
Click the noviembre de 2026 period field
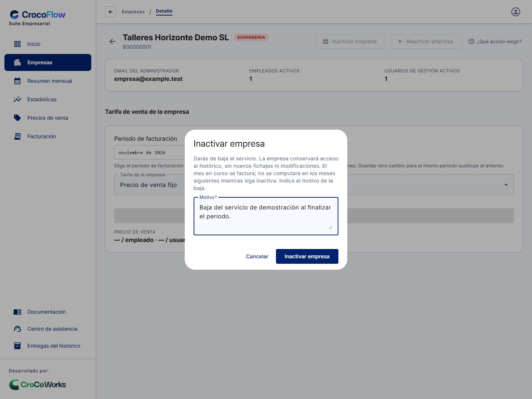[x=150, y=153]
